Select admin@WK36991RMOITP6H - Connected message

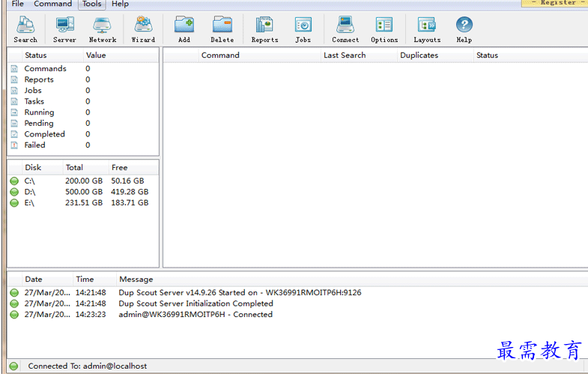point(196,314)
